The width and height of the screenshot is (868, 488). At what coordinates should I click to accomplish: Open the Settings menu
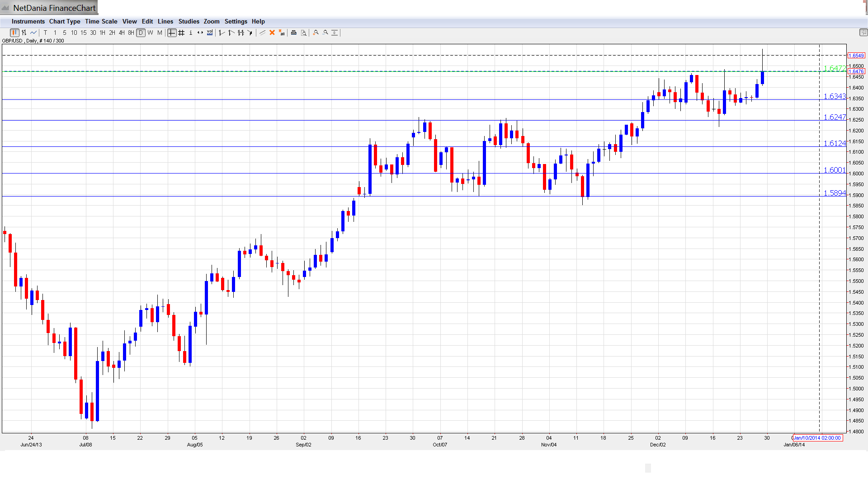236,21
